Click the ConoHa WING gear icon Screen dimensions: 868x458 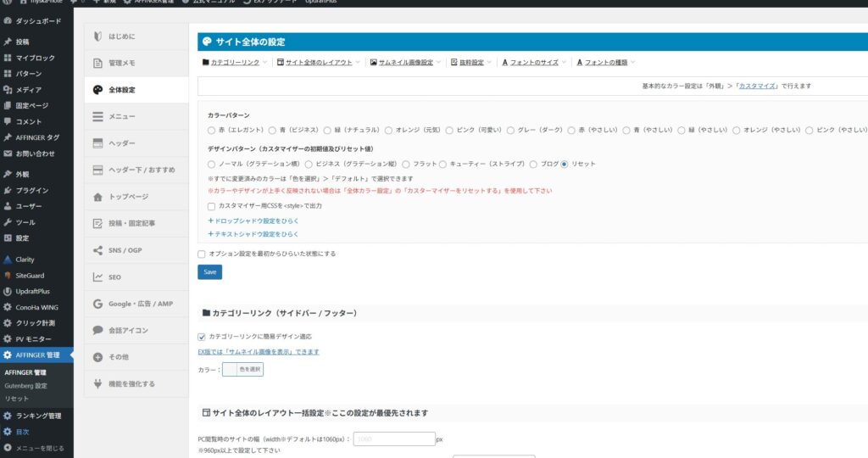point(7,307)
